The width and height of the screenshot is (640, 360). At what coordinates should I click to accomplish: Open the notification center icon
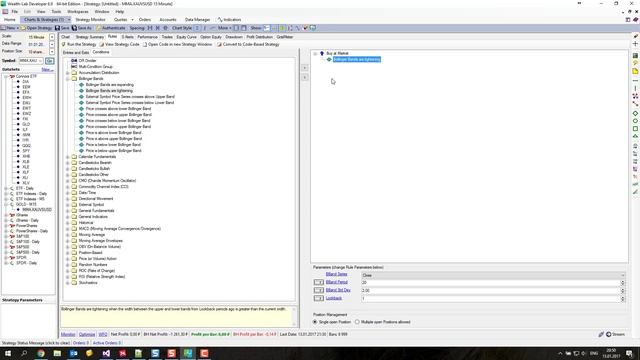(630, 353)
